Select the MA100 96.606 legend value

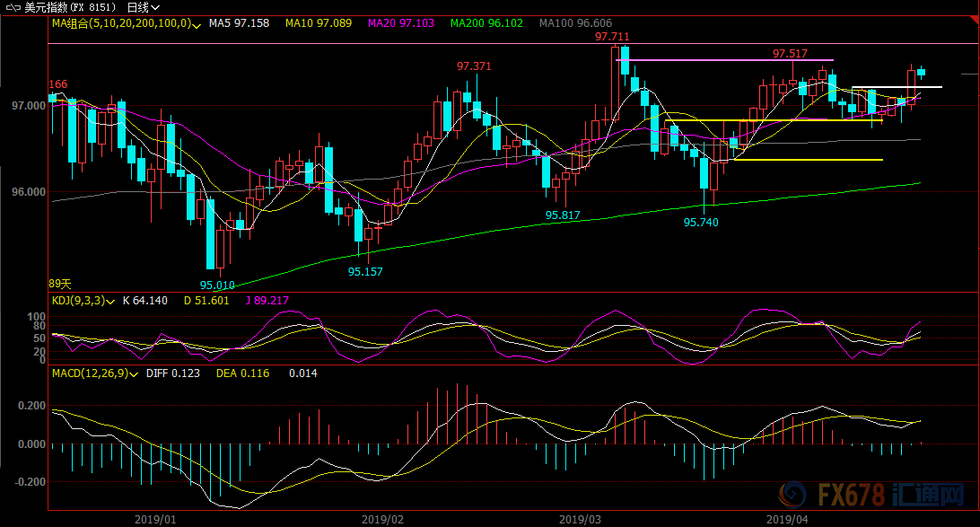click(575, 23)
